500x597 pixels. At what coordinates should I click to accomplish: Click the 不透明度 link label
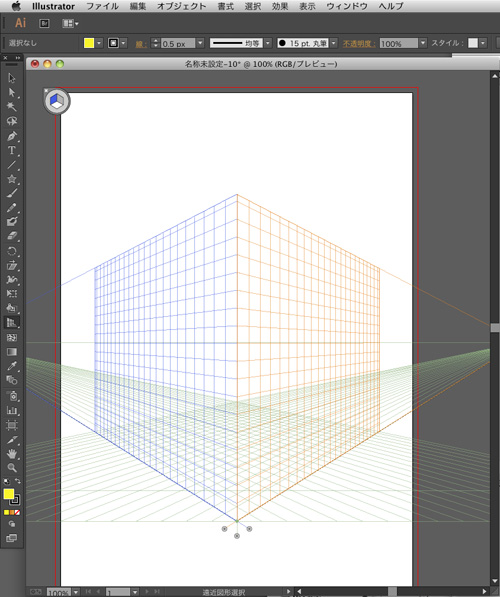click(x=359, y=44)
